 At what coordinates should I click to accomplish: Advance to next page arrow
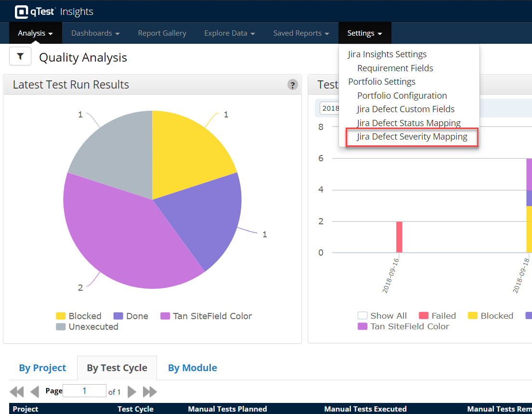click(132, 391)
